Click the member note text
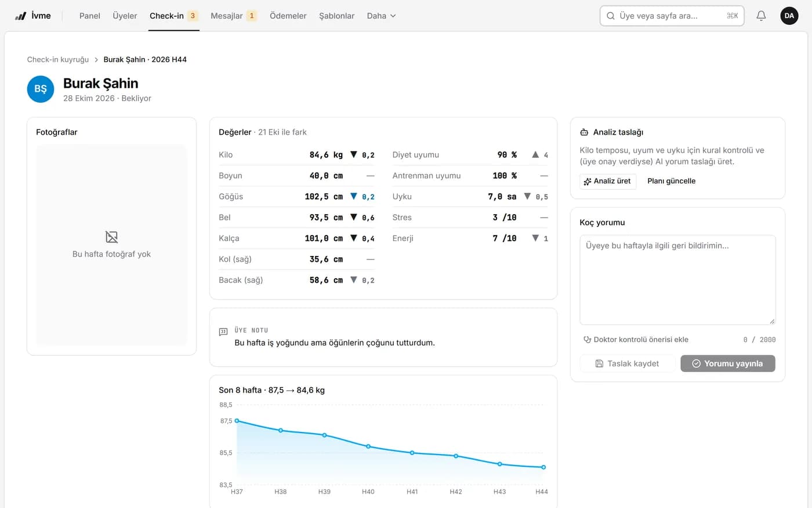The height and width of the screenshot is (508, 812). 335,343
